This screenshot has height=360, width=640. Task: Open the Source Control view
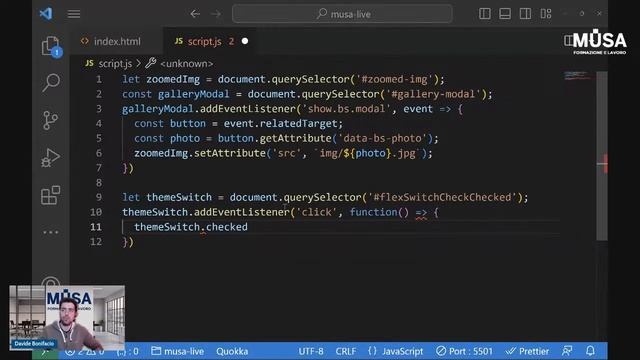pyautogui.click(x=51, y=120)
